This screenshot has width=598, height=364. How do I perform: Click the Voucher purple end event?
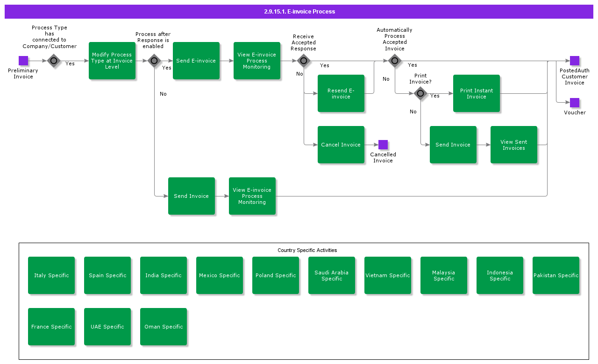point(575,103)
